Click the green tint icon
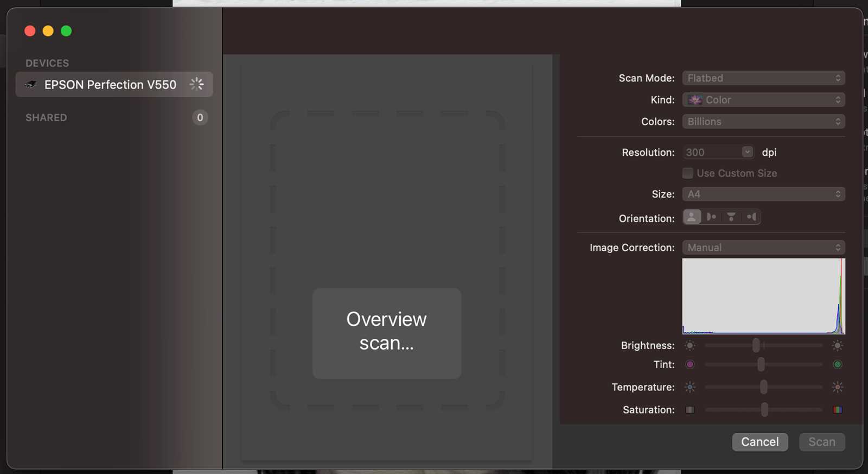 click(838, 364)
